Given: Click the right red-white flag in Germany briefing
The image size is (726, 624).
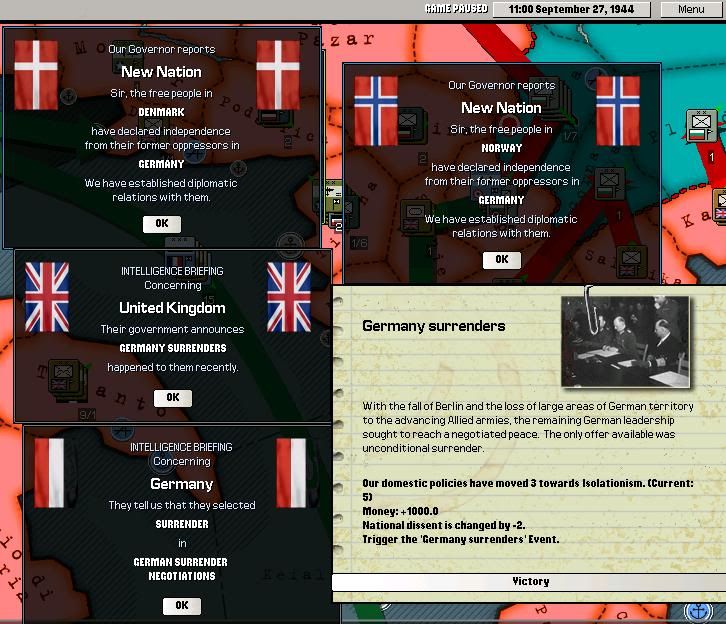Looking at the screenshot, I should [291, 473].
